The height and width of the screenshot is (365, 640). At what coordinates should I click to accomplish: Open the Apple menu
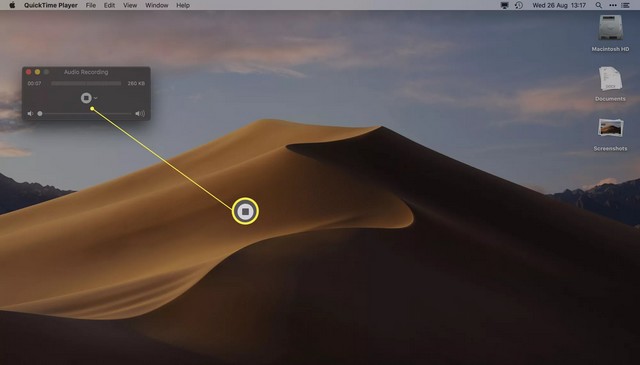12,5
